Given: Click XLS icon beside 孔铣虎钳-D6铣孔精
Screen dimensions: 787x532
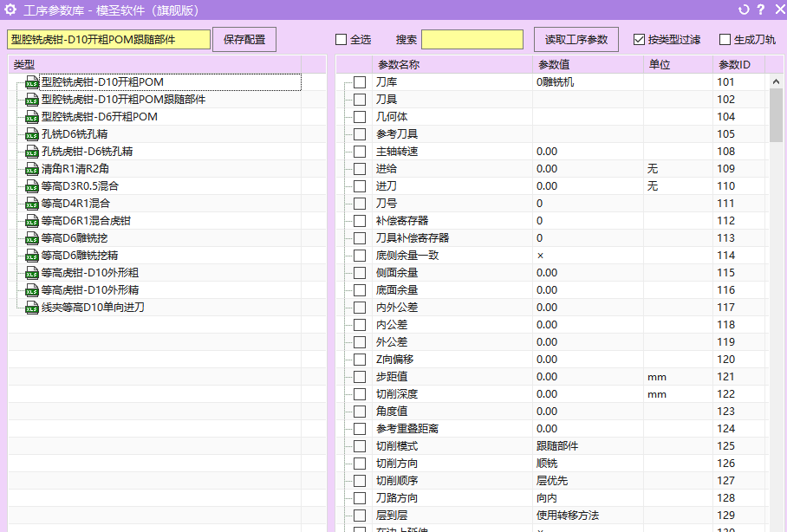Looking at the screenshot, I should (31, 152).
